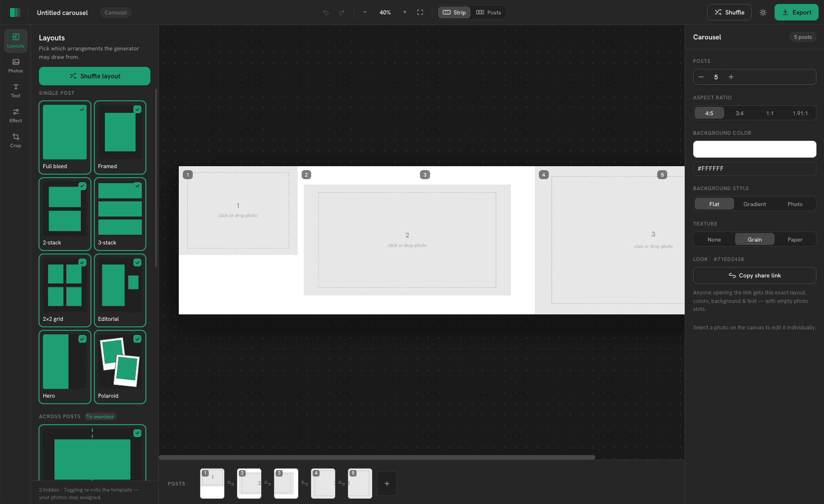Select 1:1 aspect ratio
824x504 pixels.
click(770, 113)
